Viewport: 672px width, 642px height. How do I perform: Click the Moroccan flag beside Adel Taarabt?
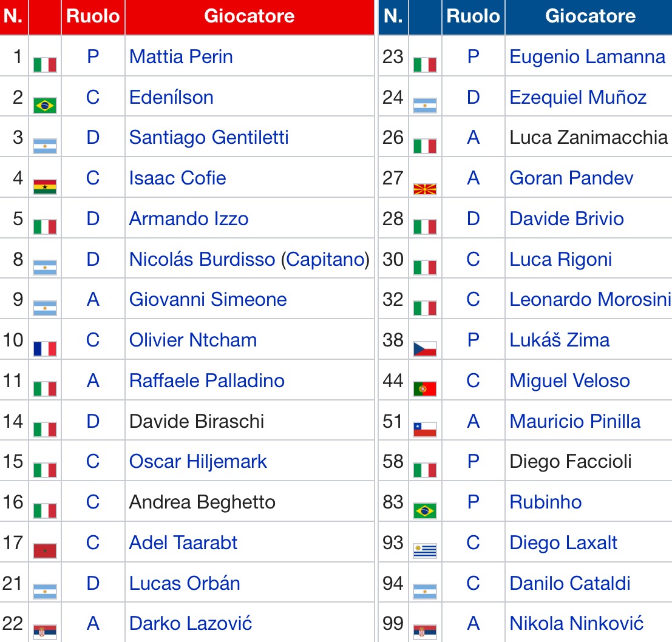[45, 551]
